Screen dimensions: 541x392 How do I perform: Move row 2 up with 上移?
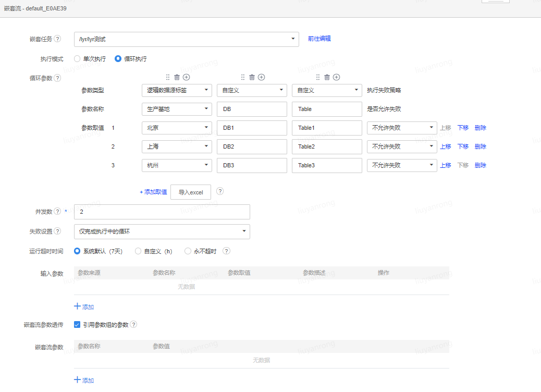tap(446, 146)
